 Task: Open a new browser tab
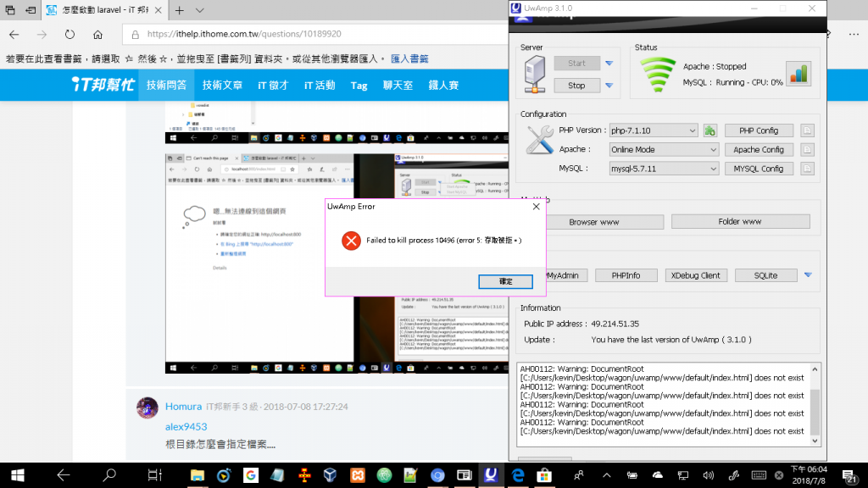coord(180,10)
